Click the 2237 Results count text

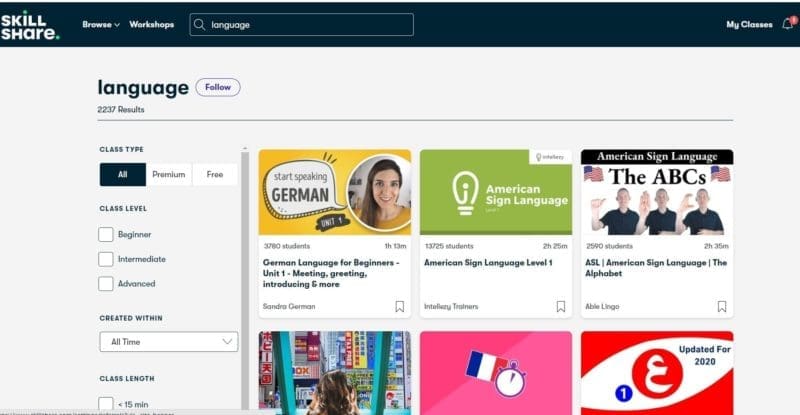(121, 109)
